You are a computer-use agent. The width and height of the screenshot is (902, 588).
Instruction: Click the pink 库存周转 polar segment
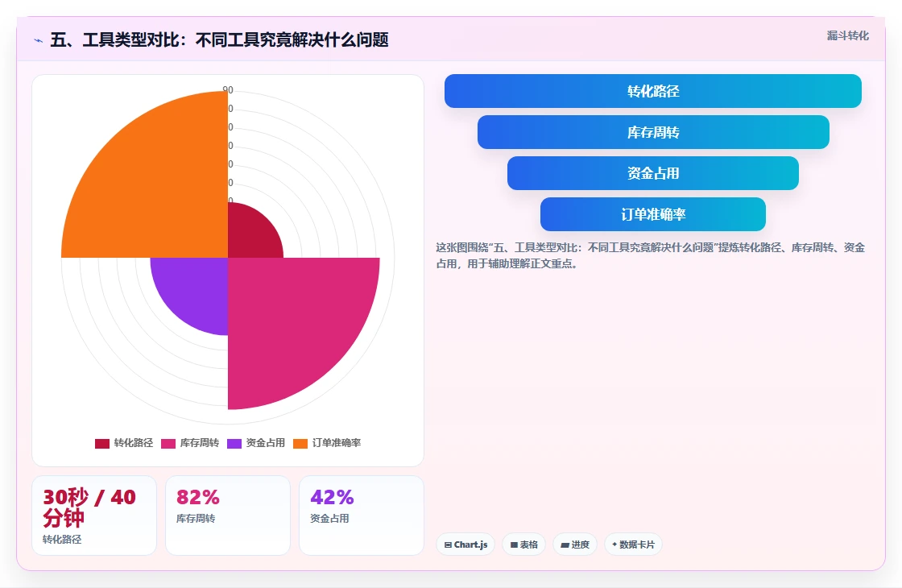pyautogui.click(x=288, y=317)
